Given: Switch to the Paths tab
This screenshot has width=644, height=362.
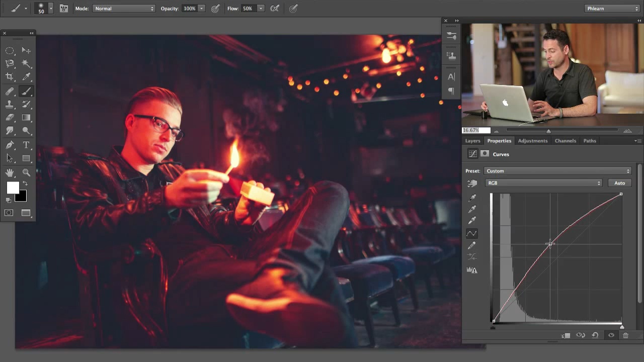Looking at the screenshot, I should click(x=590, y=141).
